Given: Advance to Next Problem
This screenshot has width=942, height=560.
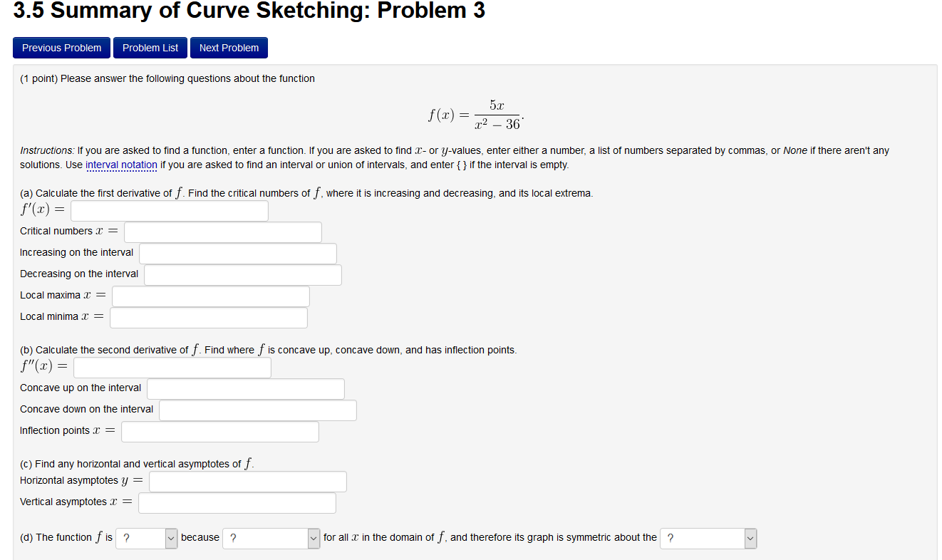Looking at the screenshot, I should click(x=229, y=48).
